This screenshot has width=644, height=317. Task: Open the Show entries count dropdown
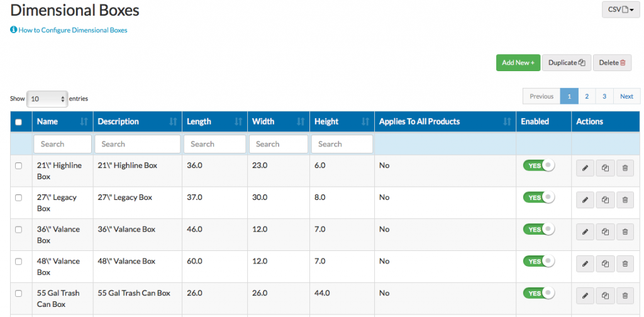47,99
